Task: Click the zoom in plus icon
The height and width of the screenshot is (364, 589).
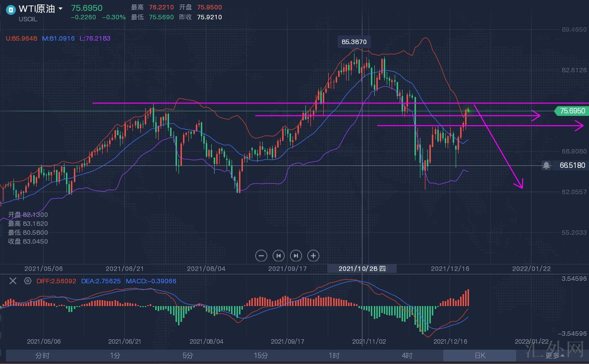Action: pyautogui.click(x=313, y=256)
